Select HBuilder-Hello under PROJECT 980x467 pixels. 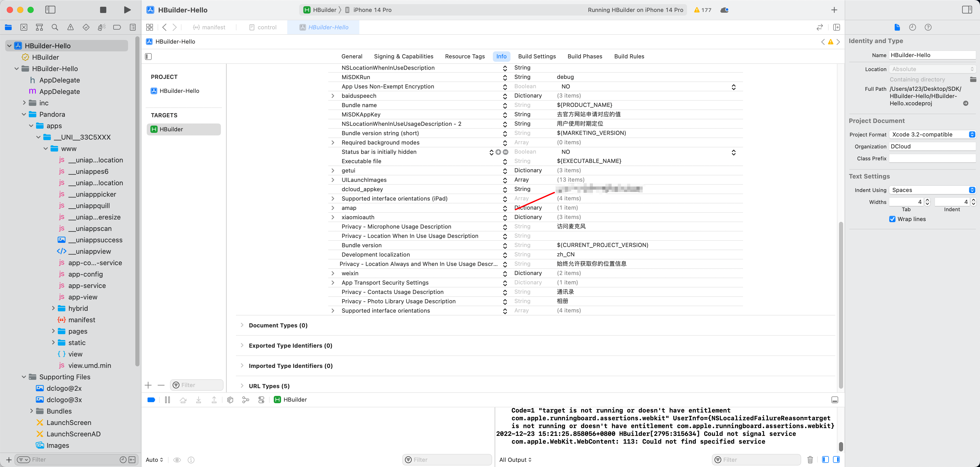179,91
